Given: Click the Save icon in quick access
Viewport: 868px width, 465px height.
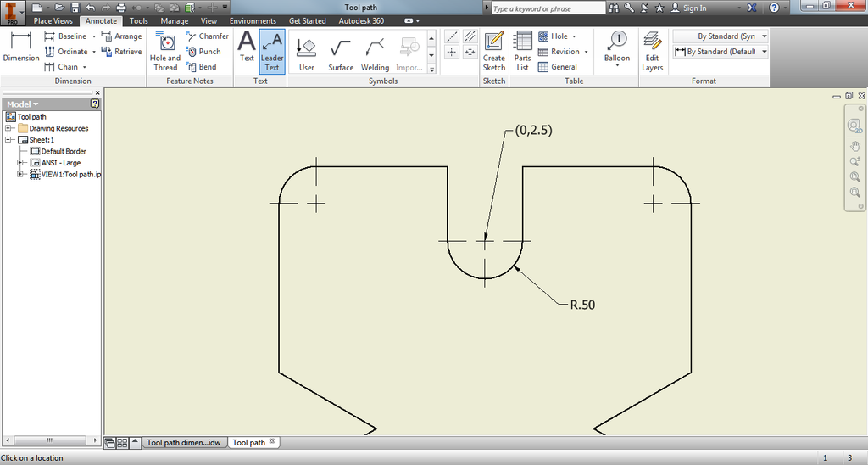Looking at the screenshot, I should pos(75,8).
